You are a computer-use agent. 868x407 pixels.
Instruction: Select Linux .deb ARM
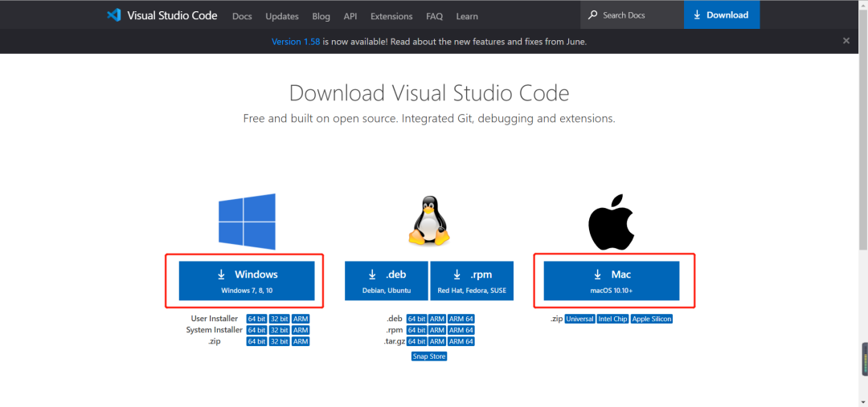pos(437,319)
